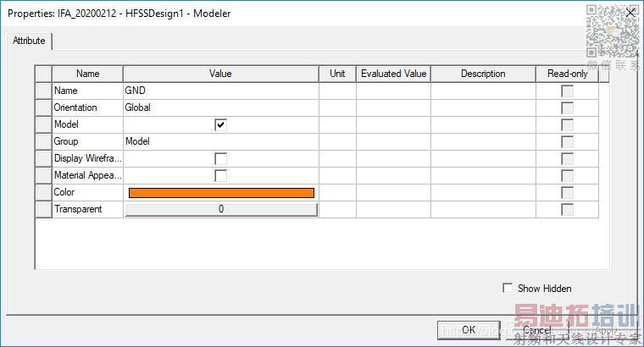Close the Properties dialog window
This screenshot has height=347, width=644.
(630, 13)
